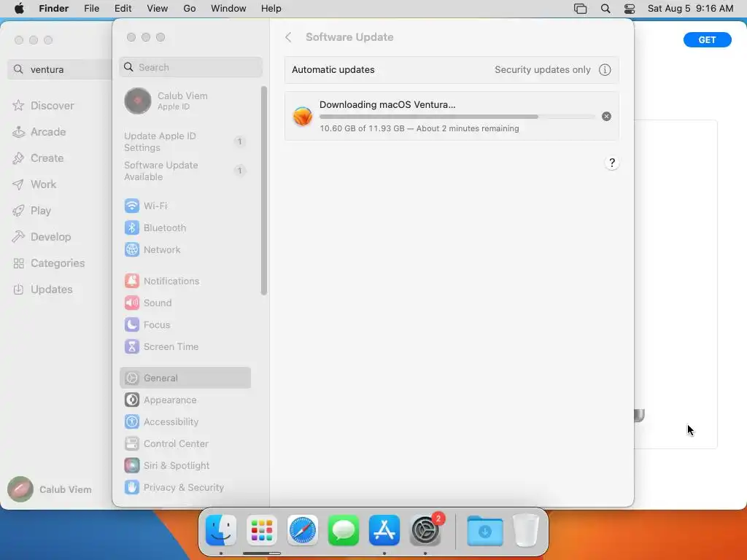Viewport: 747px width, 560px height.
Task: Open the Edit menu
Action: pos(123,9)
